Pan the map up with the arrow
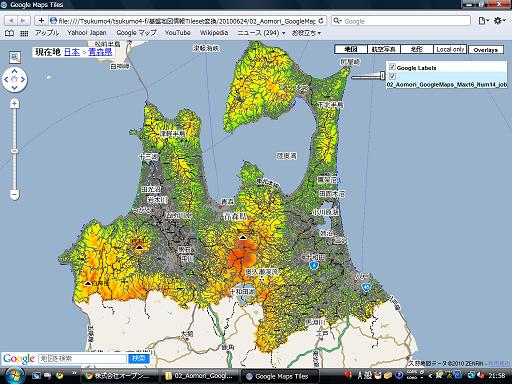The image size is (512, 384). pyautogui.click(x=14, y=71)
